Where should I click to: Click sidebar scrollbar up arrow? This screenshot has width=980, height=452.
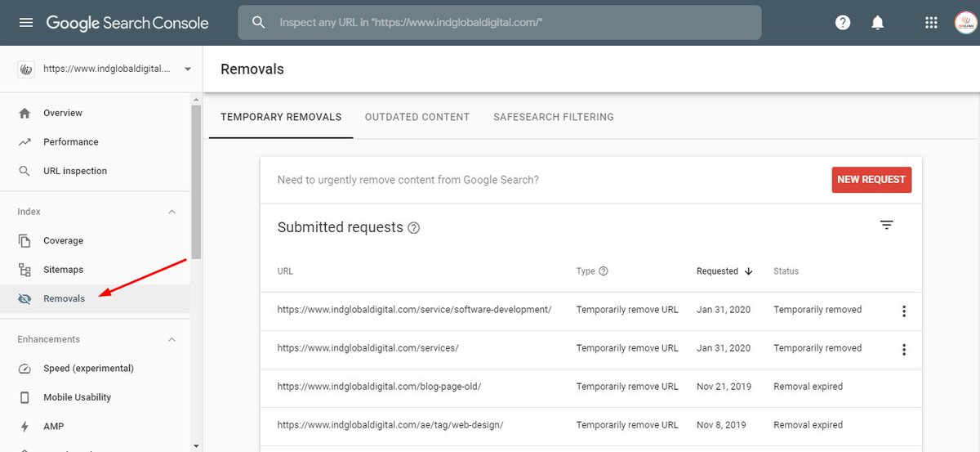(196, 100)
